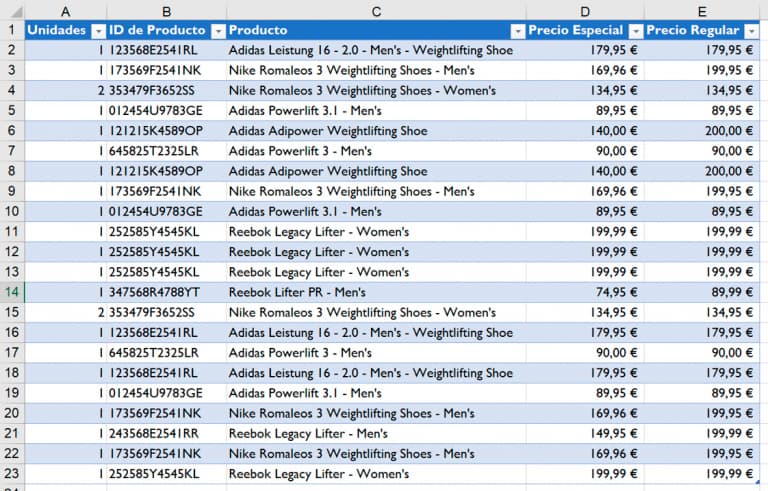This screenshot has height=491, width=768.
Task: Select 173569F2541NK in row 22
Action: [x=167, y=454]
